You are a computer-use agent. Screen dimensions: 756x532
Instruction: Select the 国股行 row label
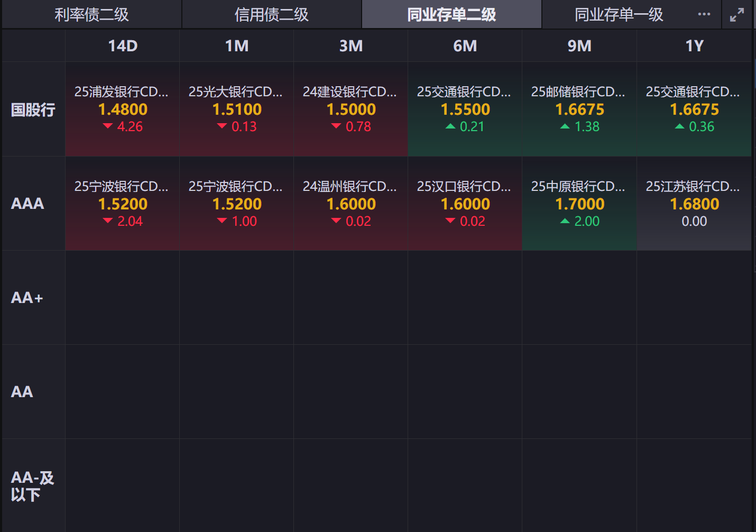pyautogui.click(x=33, y=110)
